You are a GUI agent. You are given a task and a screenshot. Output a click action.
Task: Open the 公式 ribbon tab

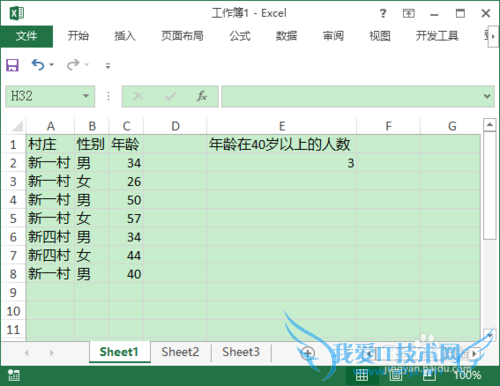click(240, 36)
